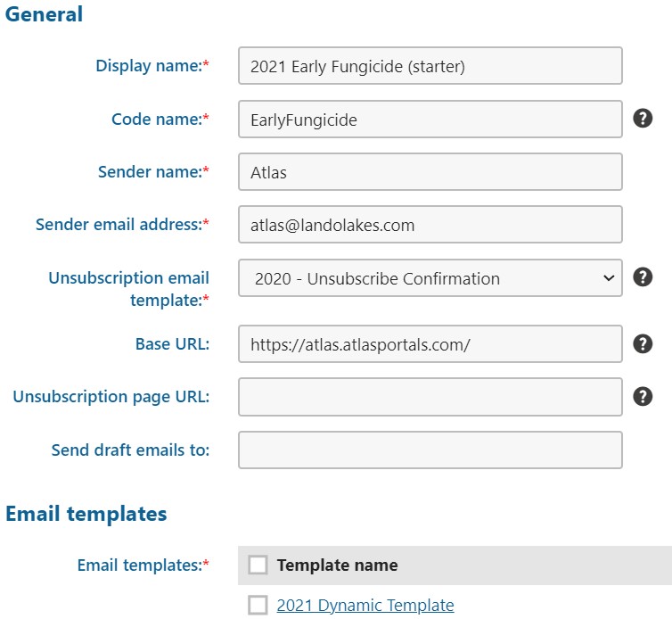This screenshot has height=619, width=672.
Task: Click the Unsubscription page URL help icon
Action: pyautogui.click(x=643, y=397)
